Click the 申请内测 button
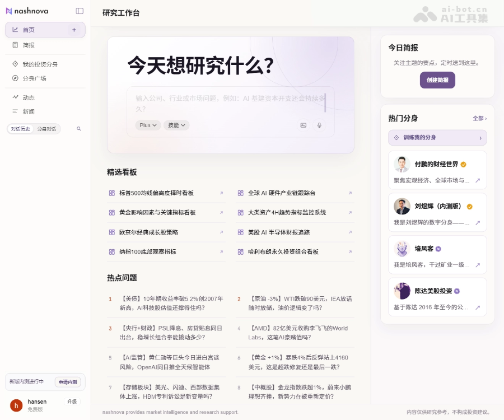The height and width of the screenshot is (420, 504). [x=68, y=382]
